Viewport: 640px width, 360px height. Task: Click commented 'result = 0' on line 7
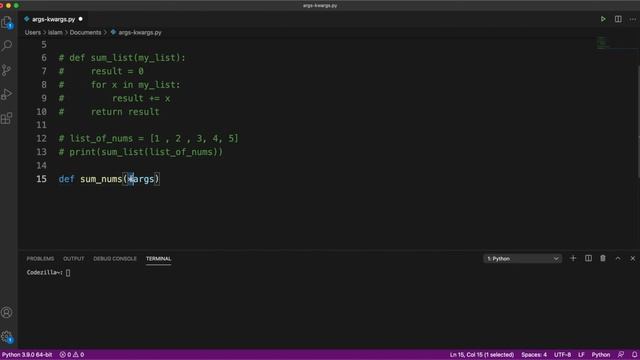pyautogui.click(x=117, y=71)
